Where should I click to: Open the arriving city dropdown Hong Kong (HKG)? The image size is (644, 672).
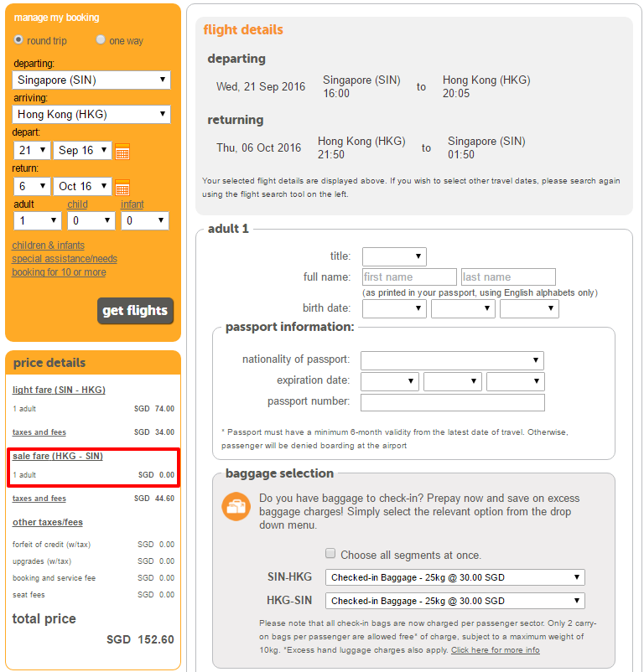coord(91,115)
